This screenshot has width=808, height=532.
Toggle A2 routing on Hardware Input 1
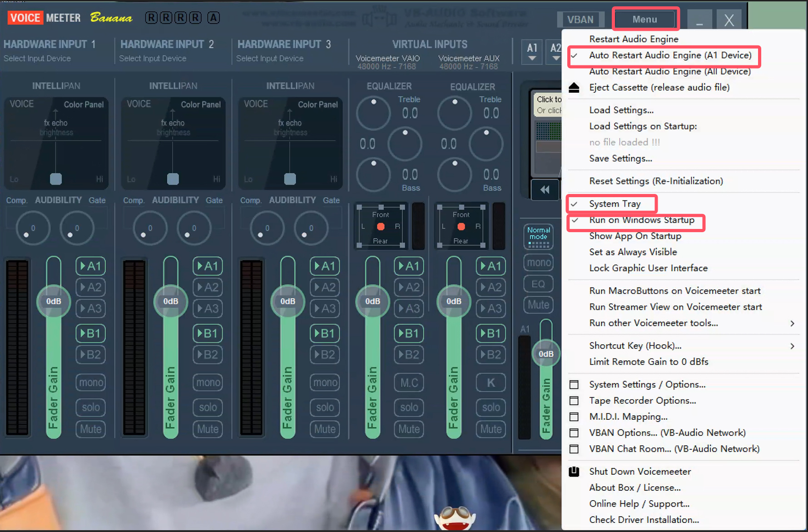click(91, 288)
